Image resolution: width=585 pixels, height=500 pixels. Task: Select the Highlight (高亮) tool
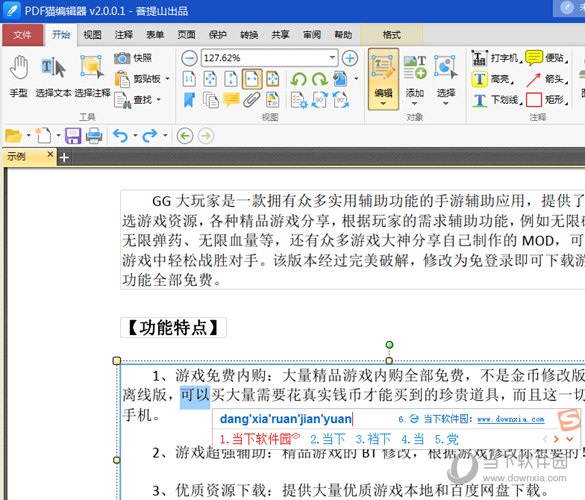(492, 79)
